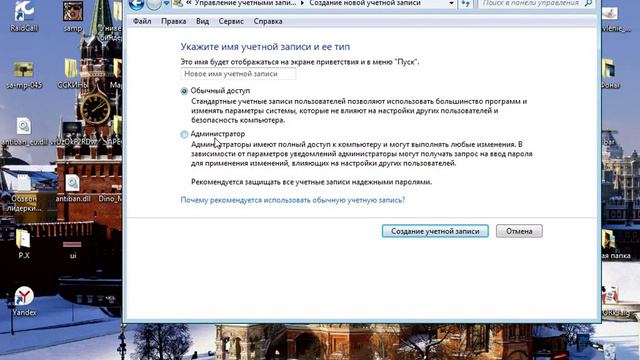Expand the address bar history dropdown
The width and height of the screenshot is (640, 360).
(x=451, y=3)
